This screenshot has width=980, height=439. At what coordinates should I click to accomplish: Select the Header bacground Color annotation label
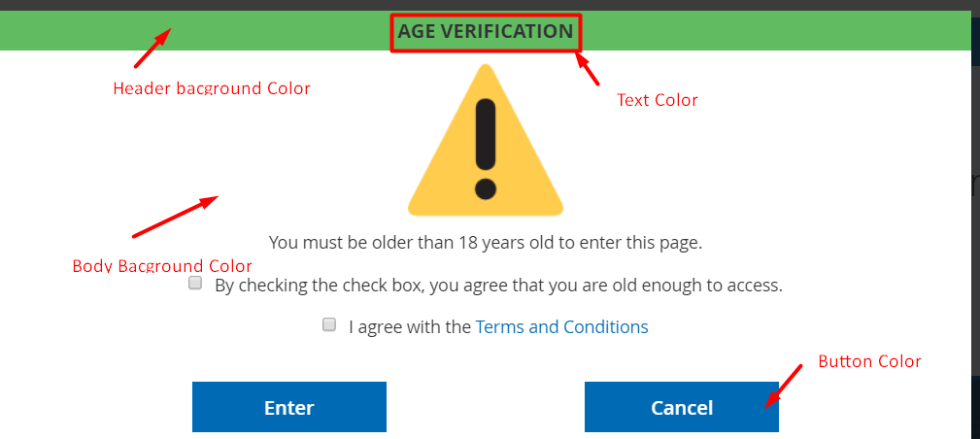pyautogui.click(x=212, y=88)
